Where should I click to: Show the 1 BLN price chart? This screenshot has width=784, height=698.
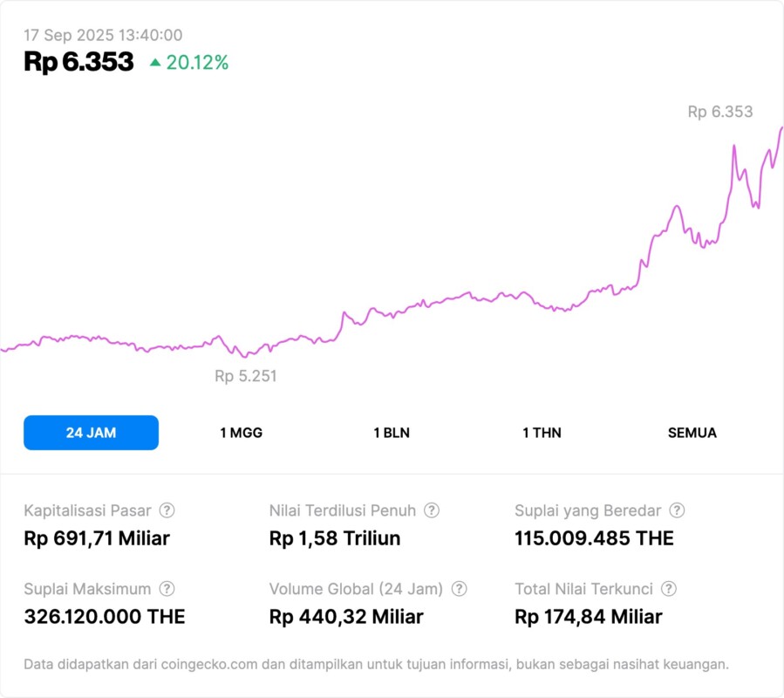pyautogui.click(x=392, y=433)
